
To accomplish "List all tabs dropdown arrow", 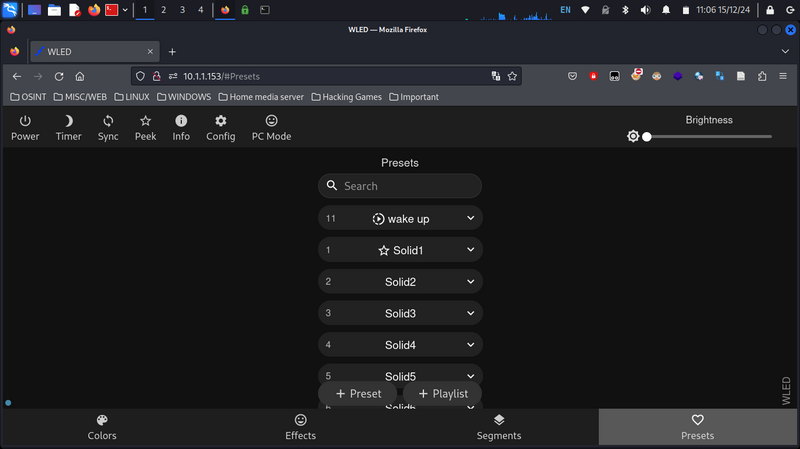I will [x=785, y=52].
